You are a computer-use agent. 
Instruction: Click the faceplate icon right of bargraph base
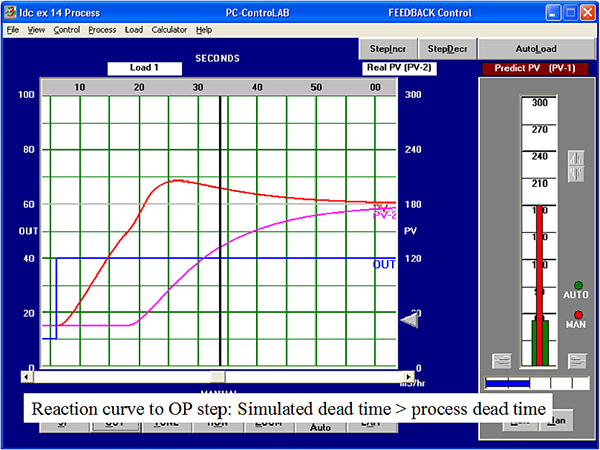coord(577,361)
